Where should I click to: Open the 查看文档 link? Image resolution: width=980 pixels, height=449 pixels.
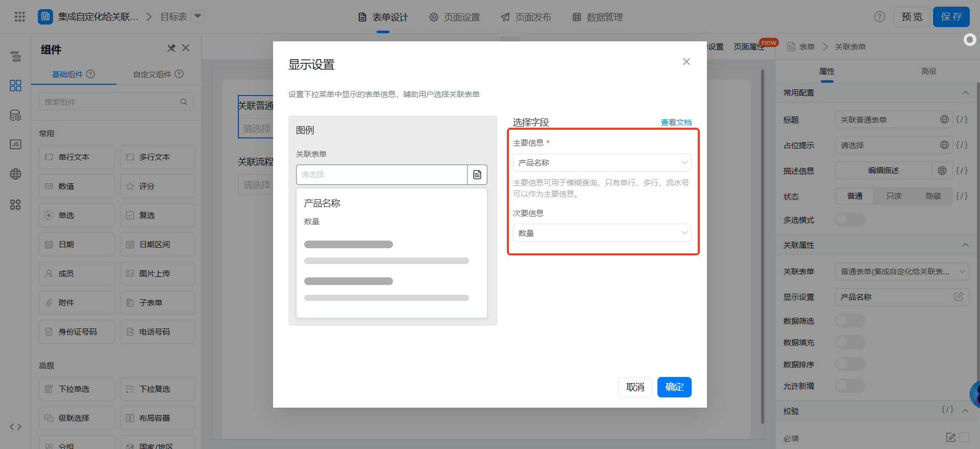[x=676, y=122]
